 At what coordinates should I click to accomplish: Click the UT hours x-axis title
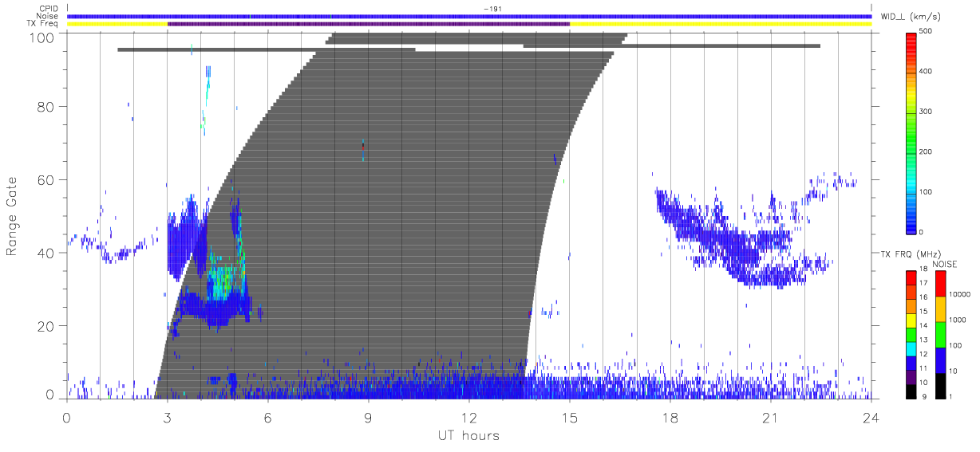(x=468, y=435)
